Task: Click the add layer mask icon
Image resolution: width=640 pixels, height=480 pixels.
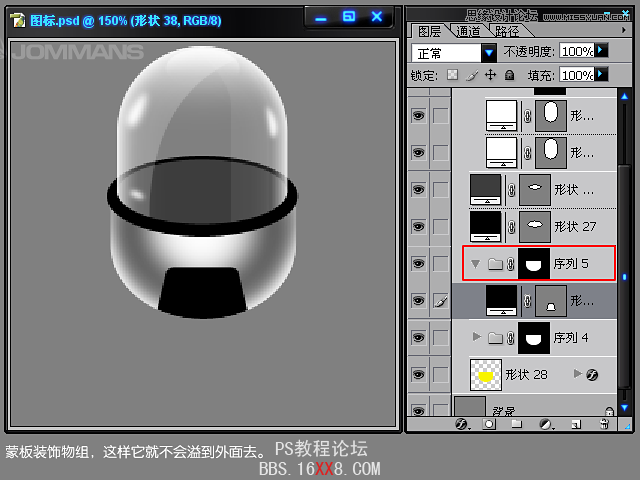Action: pos(489,424)
